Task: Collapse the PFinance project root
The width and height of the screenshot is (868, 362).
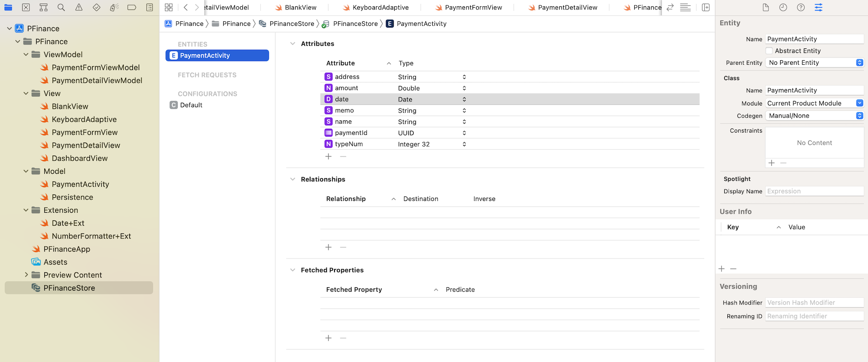Action: coord(9,29)
